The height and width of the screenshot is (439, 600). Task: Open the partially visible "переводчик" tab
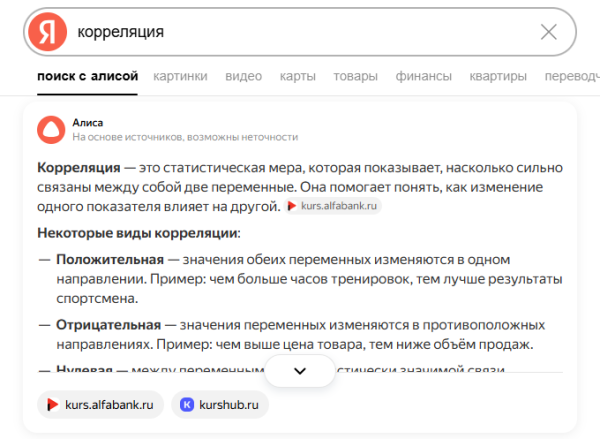tap(572, 76)
